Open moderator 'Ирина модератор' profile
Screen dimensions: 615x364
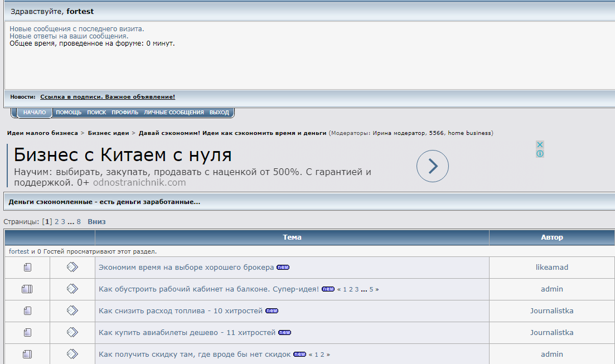pyautogui.click(x=399, y=133)
